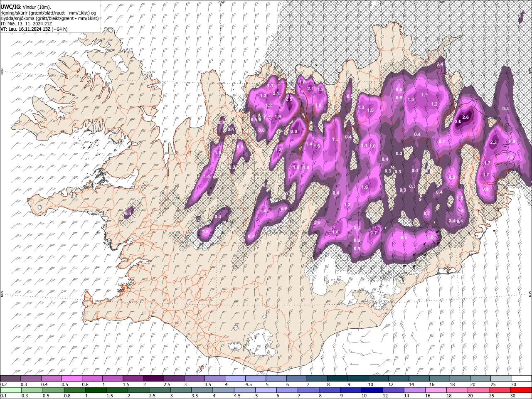Click the white snow swatch after the 30 label
The image size is (532, 399).
(x=520, y=378)
